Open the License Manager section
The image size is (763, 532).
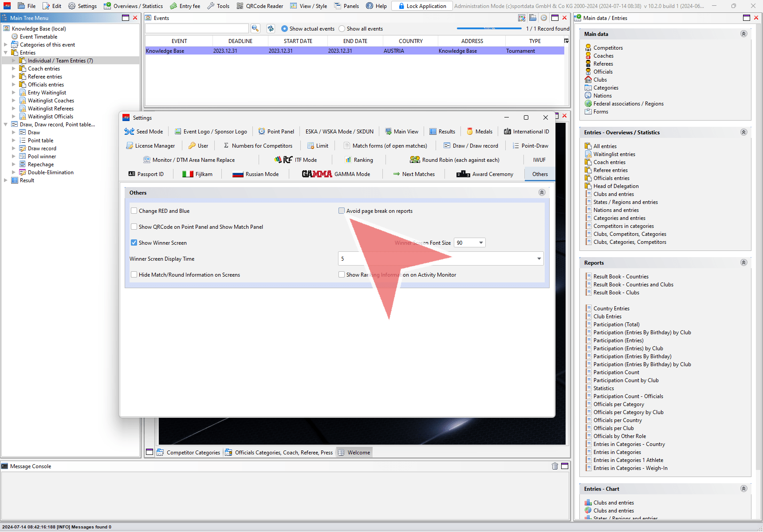tap(150, 146)
